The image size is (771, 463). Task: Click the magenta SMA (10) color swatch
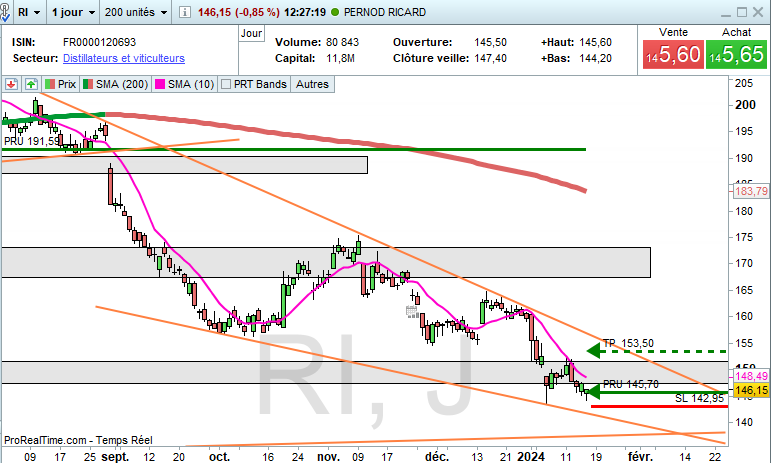(160, 84)
